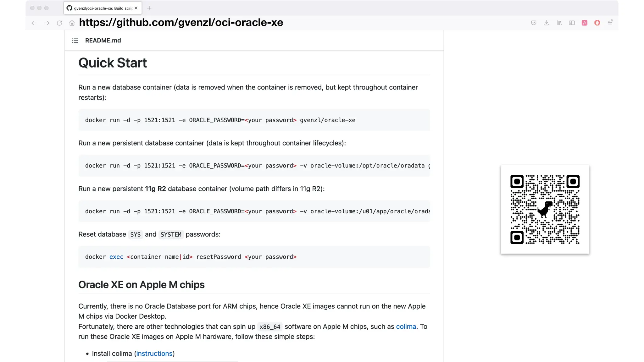Reload the current page
The height and width of the screenshot is (362, 644).
coord(59,23)
